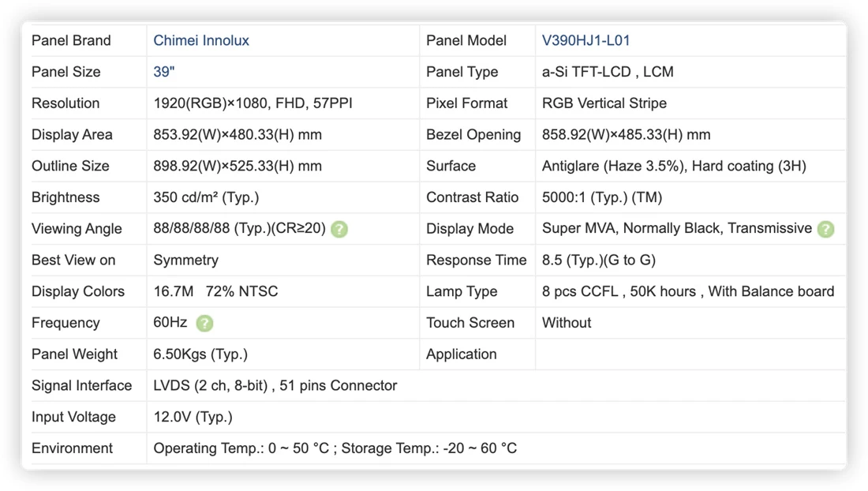The width and height of the screenshot is (868, 491).
Task: Click the Touch Screen label
Action: (470, 323)
